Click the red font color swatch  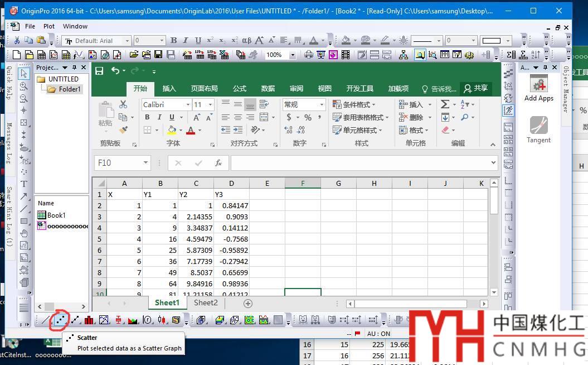pyautogui.click(x=191, y=131)
